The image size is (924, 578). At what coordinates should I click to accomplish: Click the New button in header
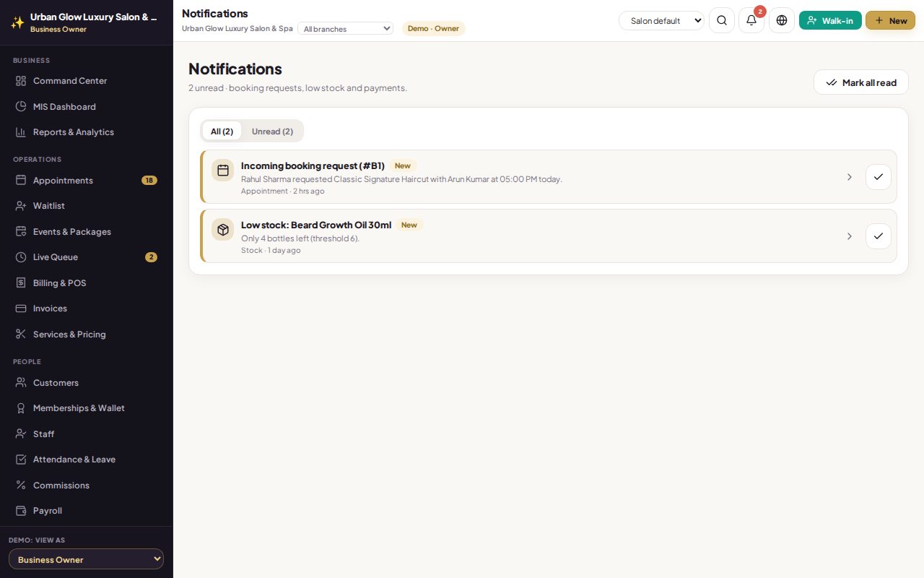(x=890, y=20)
